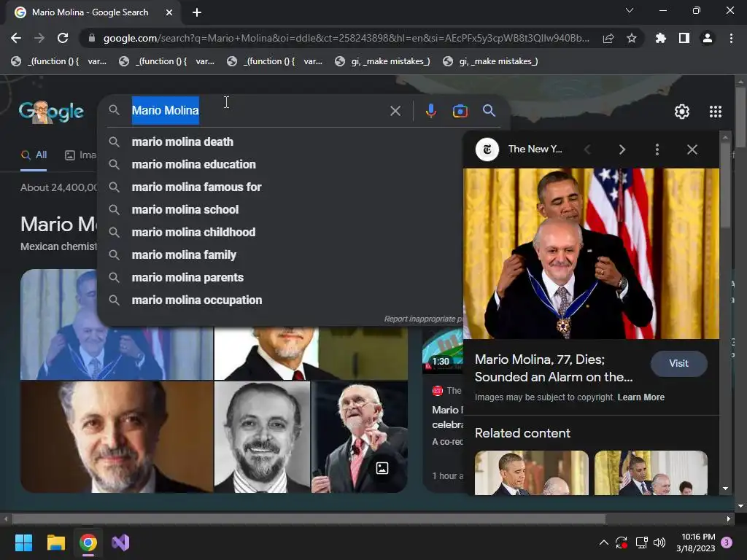747x560 pixels.
Task: Open first related content thumbnail
Action: click(532, 472)
